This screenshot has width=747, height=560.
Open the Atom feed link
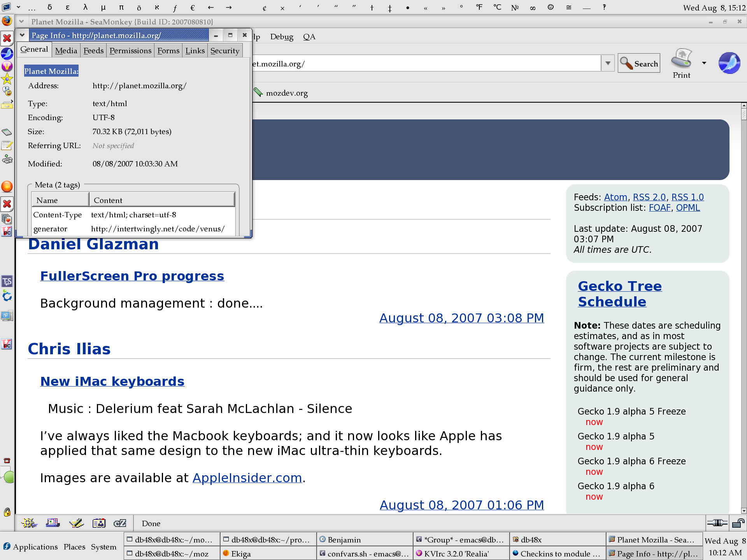pyautogui.click(x=615, y=197)
